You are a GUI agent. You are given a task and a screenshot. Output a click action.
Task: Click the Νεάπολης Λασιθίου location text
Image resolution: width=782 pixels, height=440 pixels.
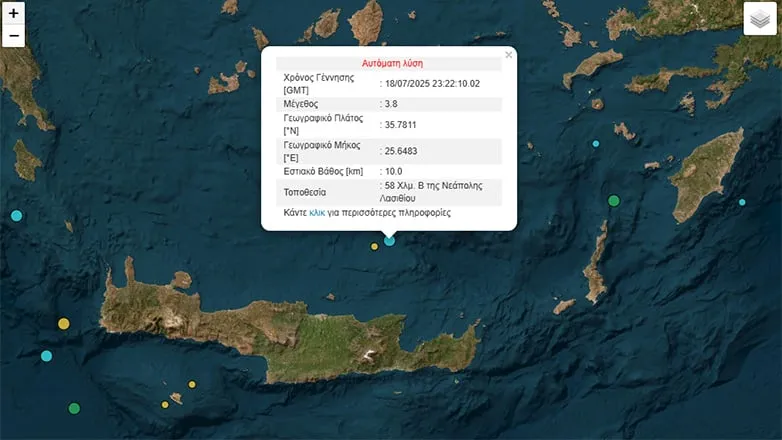430,192
